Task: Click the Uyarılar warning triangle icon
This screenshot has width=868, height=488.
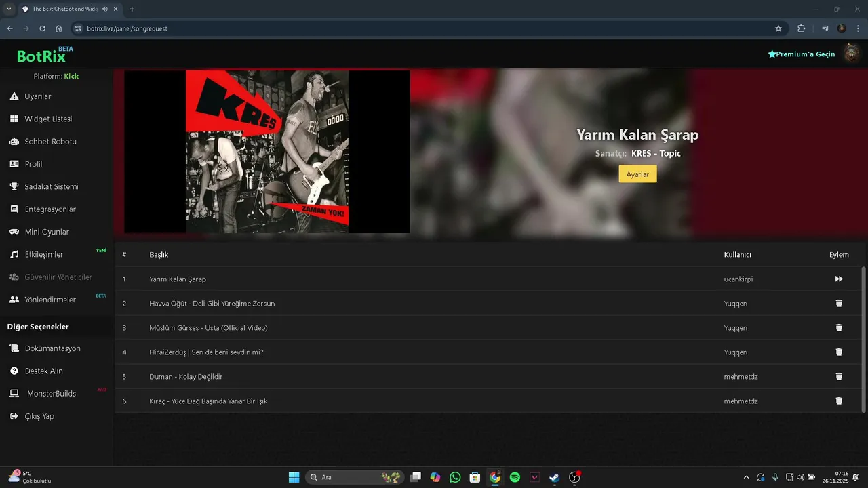Action: tap(14, 96)
